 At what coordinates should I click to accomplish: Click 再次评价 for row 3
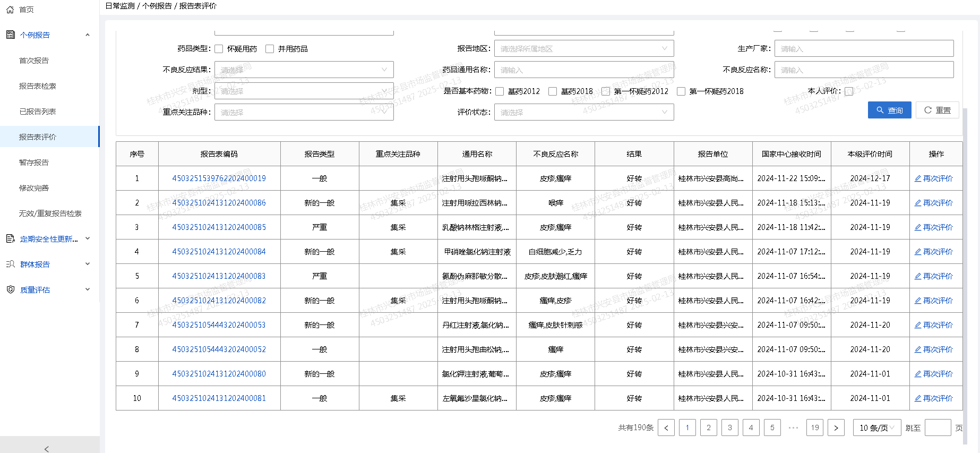pos(934,227)
